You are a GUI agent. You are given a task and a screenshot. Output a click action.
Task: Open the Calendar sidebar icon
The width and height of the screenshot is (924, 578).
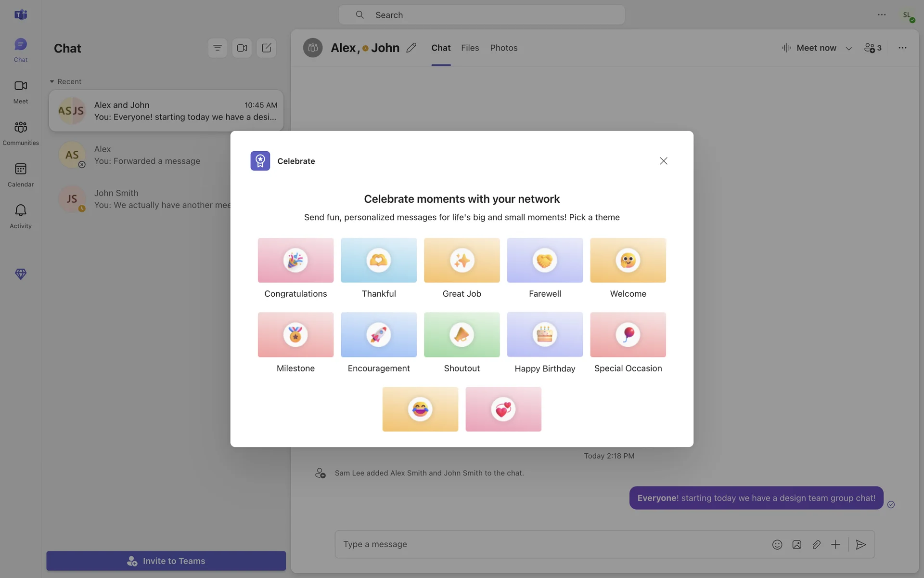click(x=20, y=174)
